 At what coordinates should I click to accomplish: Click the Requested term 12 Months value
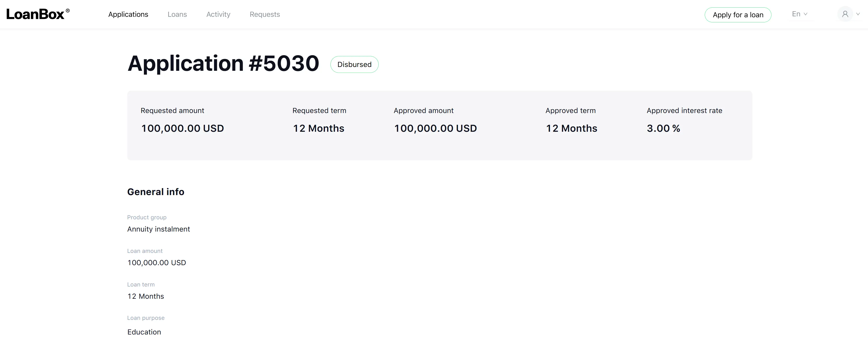pos(318,129)
